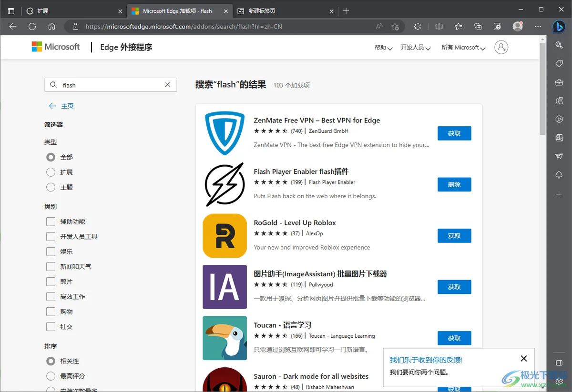Dismiss the feedback popup

[x=524, y=359]
